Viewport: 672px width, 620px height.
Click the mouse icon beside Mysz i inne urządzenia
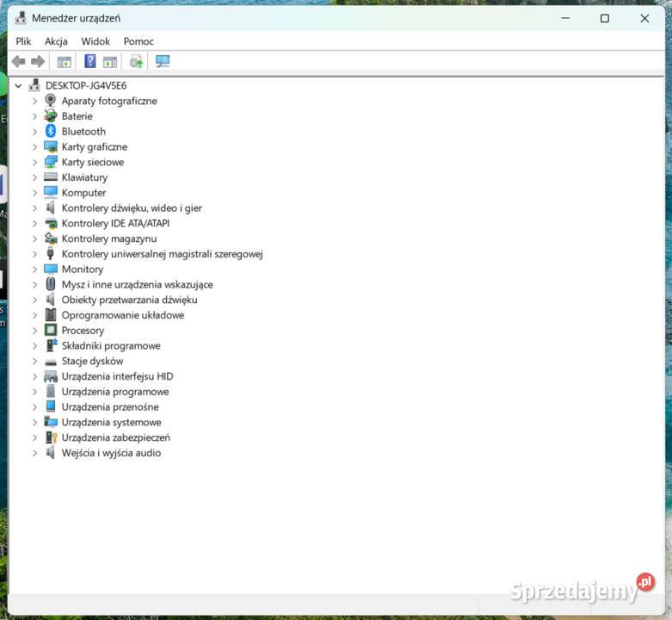[x=51, y=284]
